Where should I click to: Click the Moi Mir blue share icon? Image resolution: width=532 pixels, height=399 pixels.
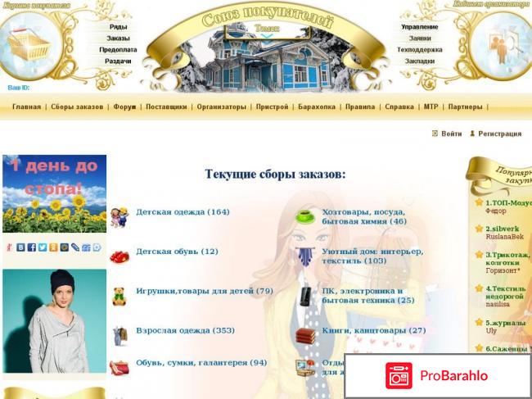click(x=86, y=247)
